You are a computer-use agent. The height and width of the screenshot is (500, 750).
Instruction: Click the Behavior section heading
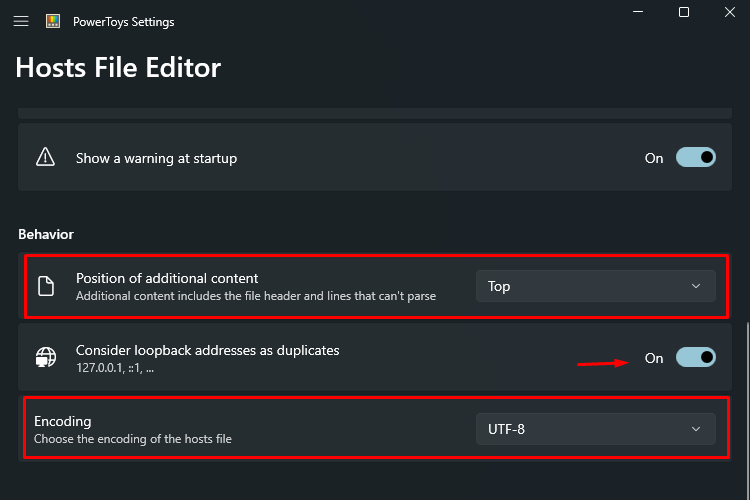pyautogui.click(x=46, y=234)
